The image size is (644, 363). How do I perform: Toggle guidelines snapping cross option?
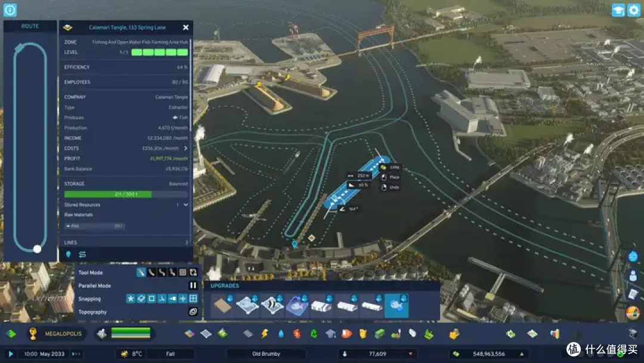pos(183,299)
